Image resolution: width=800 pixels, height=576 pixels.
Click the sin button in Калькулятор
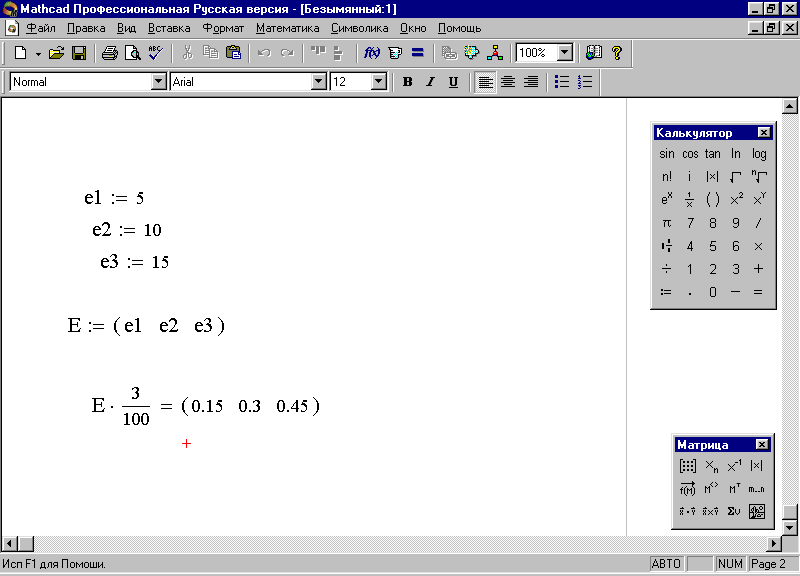[x=666, y=154]
